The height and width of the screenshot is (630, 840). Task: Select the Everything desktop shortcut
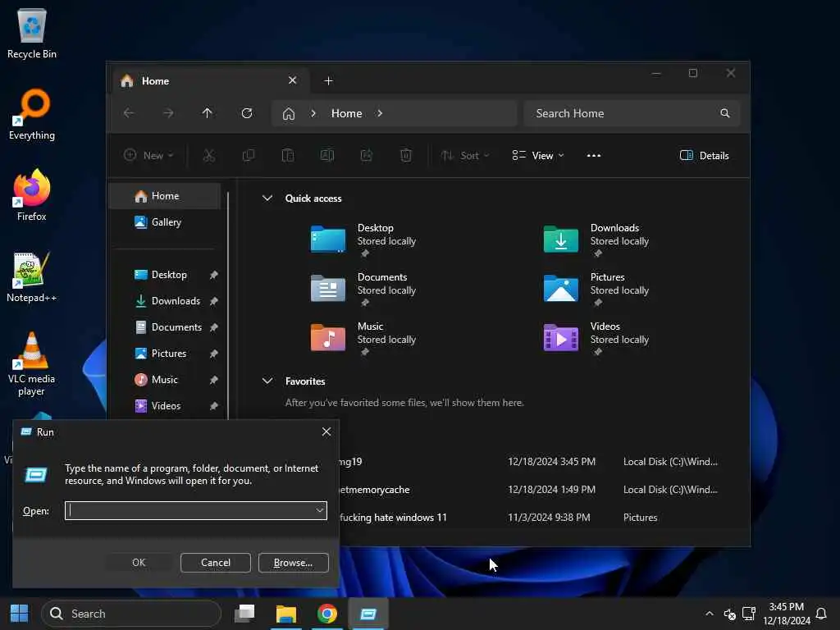[32, 115]
